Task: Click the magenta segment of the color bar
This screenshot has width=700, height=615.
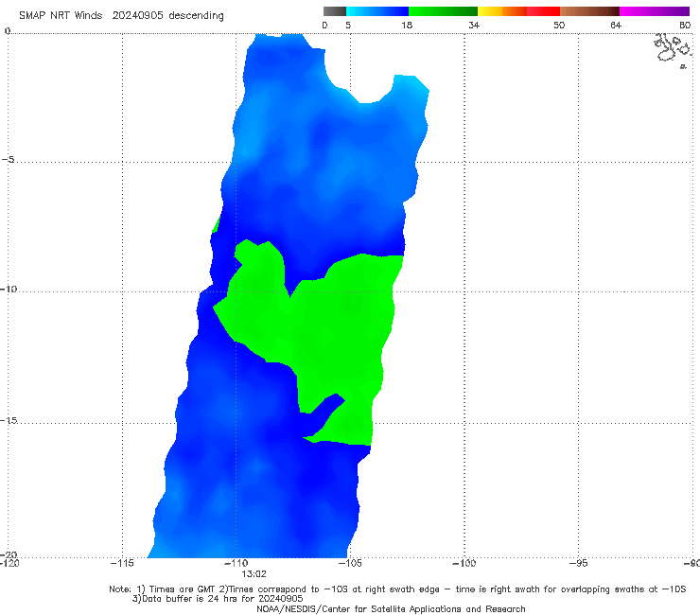Action: pos(655,11)
